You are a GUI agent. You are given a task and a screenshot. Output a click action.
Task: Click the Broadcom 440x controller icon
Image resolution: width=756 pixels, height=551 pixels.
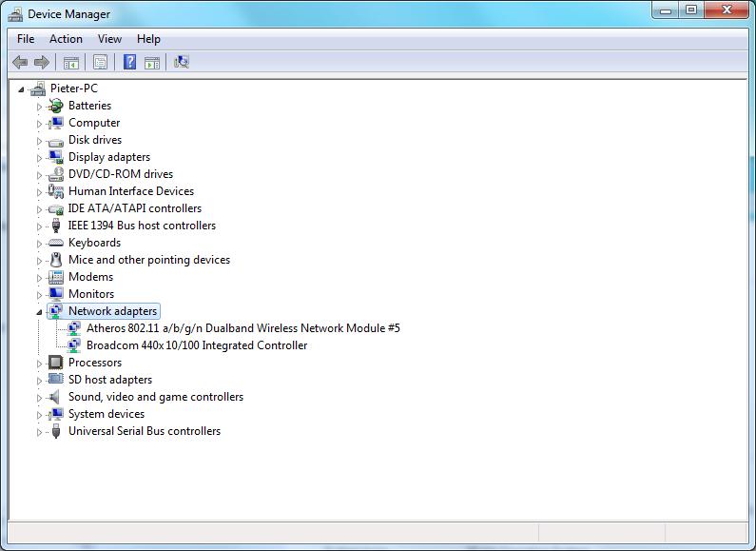tap(74, 345)
